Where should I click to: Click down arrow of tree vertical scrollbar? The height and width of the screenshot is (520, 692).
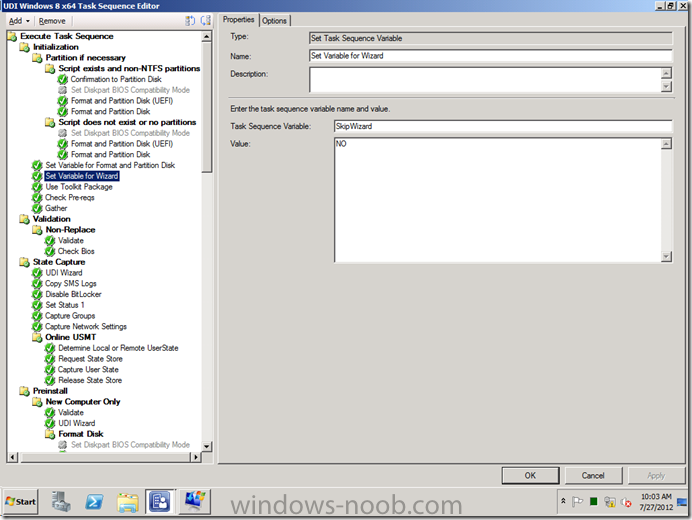[x=206, y=446]
